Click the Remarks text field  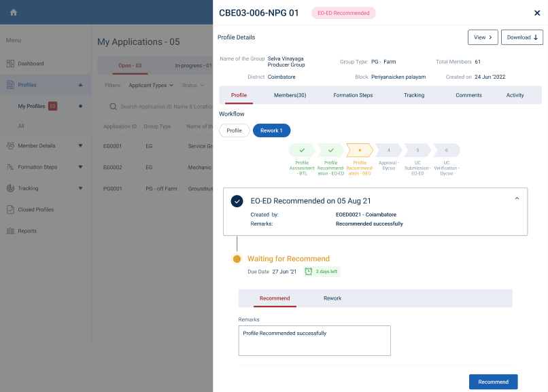pos(314,340)
